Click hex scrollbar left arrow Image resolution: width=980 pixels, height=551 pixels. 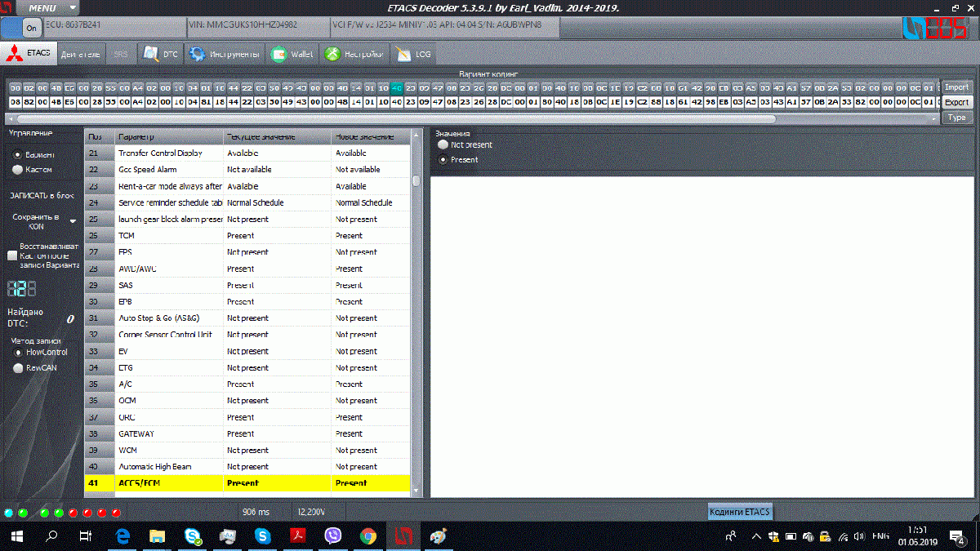point(11,118)
